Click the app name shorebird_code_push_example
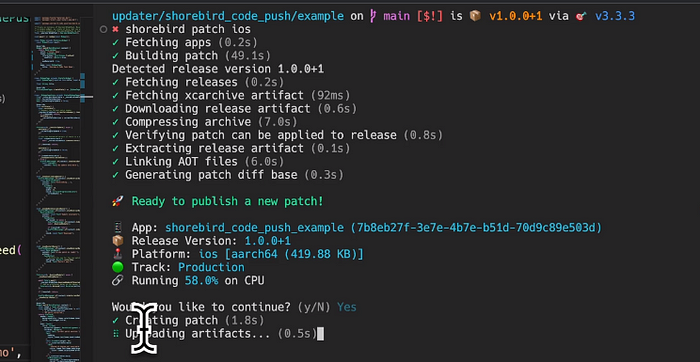Viewport: 700px width, 362px height. click(x=254, y=228)
